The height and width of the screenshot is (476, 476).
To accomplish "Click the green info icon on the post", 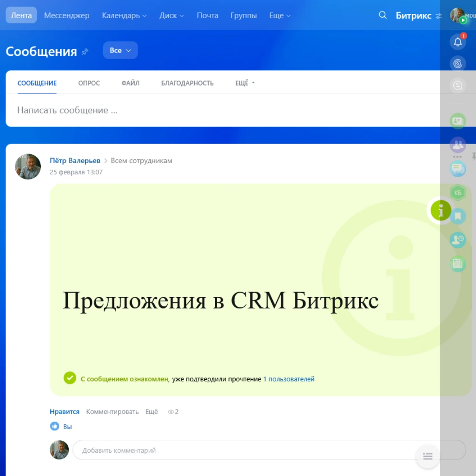I will (440, 210).
